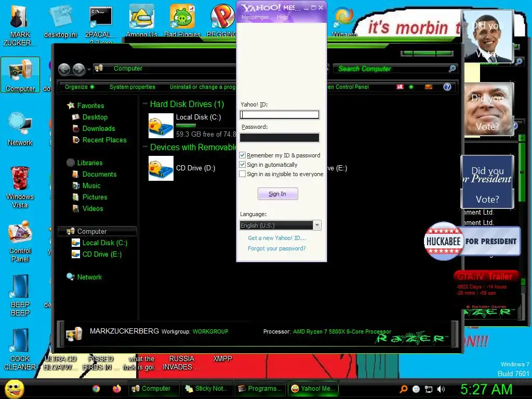The height and width of the screenshot is (399, 532).
Task: Click Forgot your password link
Action: [x=277, y=248]
